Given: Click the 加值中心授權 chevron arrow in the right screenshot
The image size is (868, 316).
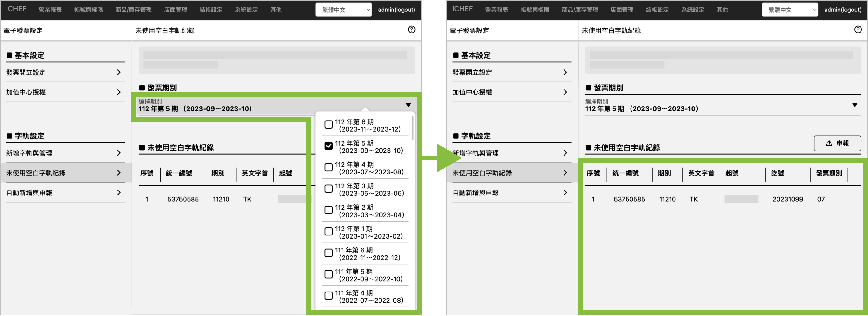Looking at the screenshot, I should pyautogui.click(x=565, y=92).
